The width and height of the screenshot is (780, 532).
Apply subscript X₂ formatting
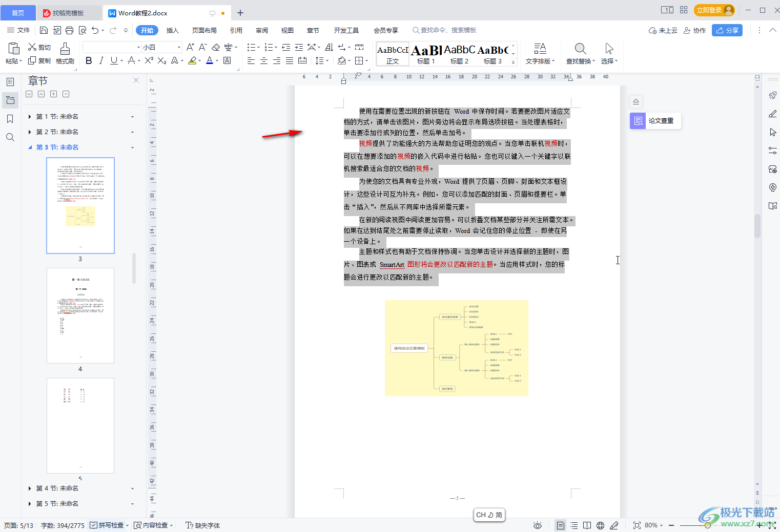tap(162, 60)
